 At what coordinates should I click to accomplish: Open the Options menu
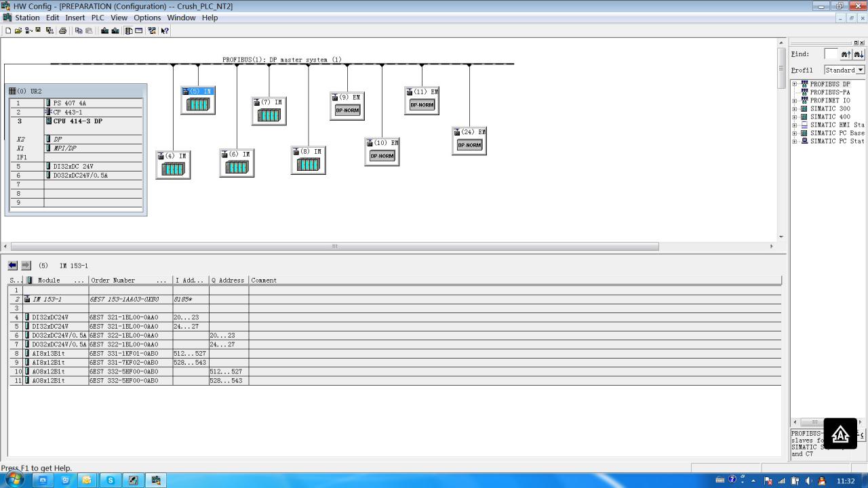point(146,18)
